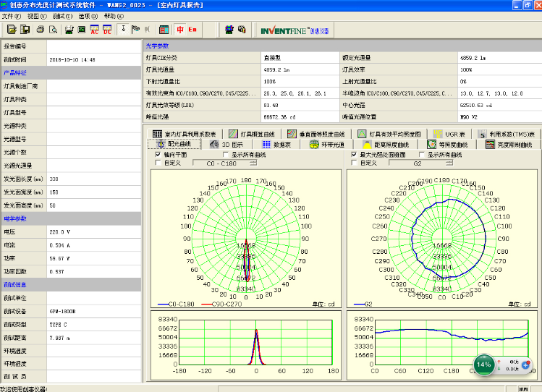Switch to the 亮度限制曲线 tab
This screenshot has height=392, width=542.
(509, 145)
